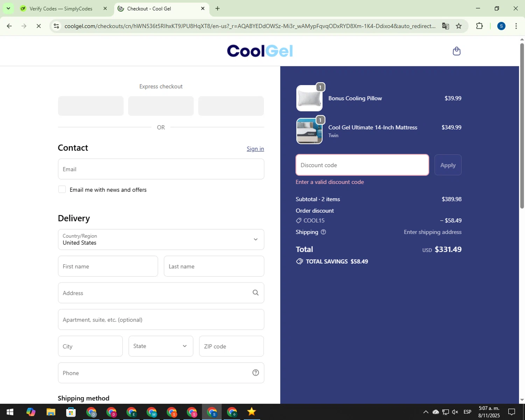Image resolution: width=525 pixels, height=420 pixels.
Task: Click the Apply discount button
Action: pyautogui.click(x=448, y=165)
